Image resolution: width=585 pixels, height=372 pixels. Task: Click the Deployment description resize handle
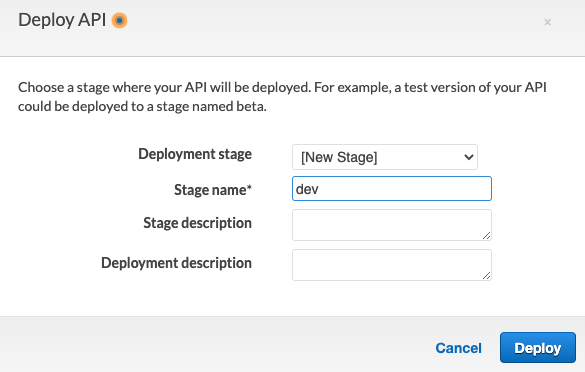point(486,275)
